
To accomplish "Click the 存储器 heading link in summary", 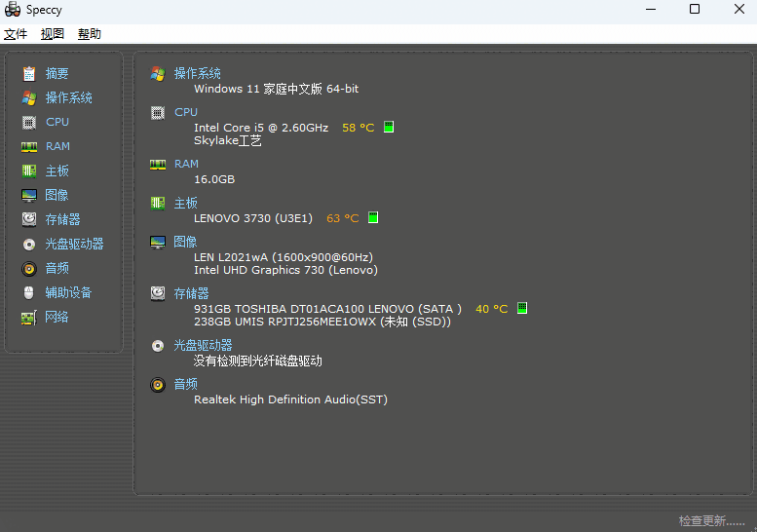I will (x=192, y=293).
